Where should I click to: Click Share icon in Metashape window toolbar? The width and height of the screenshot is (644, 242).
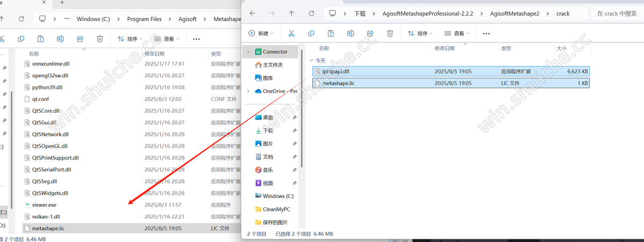pyautogui.click(x=80, y=39)
